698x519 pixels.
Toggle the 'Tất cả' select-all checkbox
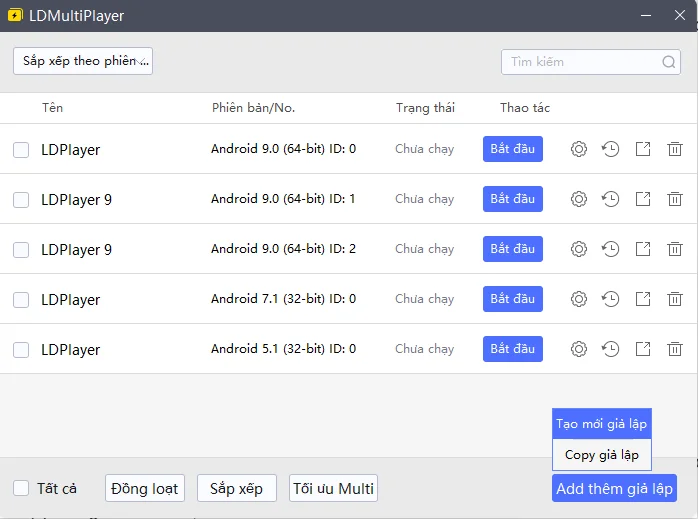[x=21, y=488]
